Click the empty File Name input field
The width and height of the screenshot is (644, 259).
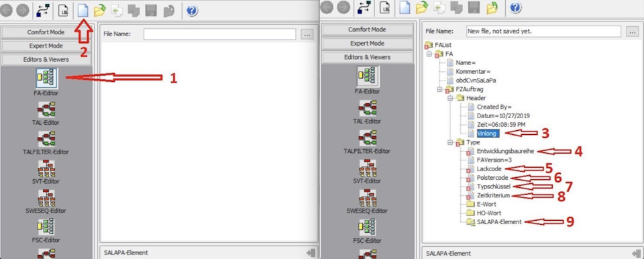click(220, 34)
